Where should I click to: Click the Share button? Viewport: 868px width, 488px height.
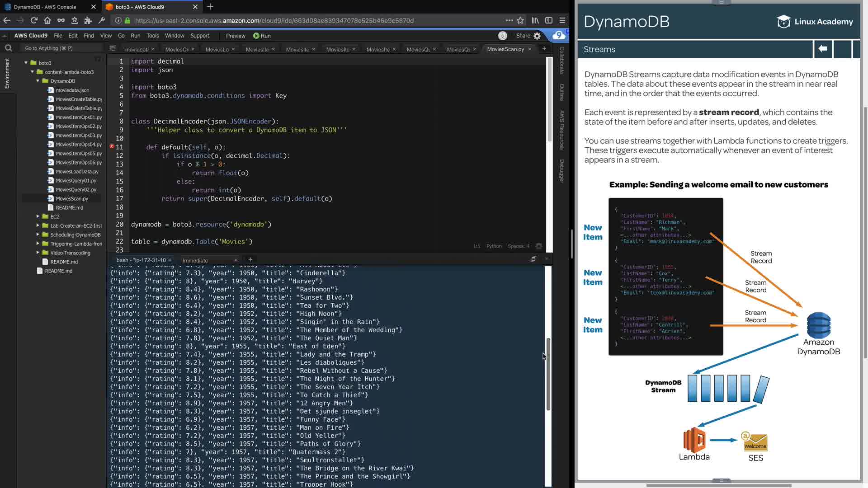pos(523,36)
